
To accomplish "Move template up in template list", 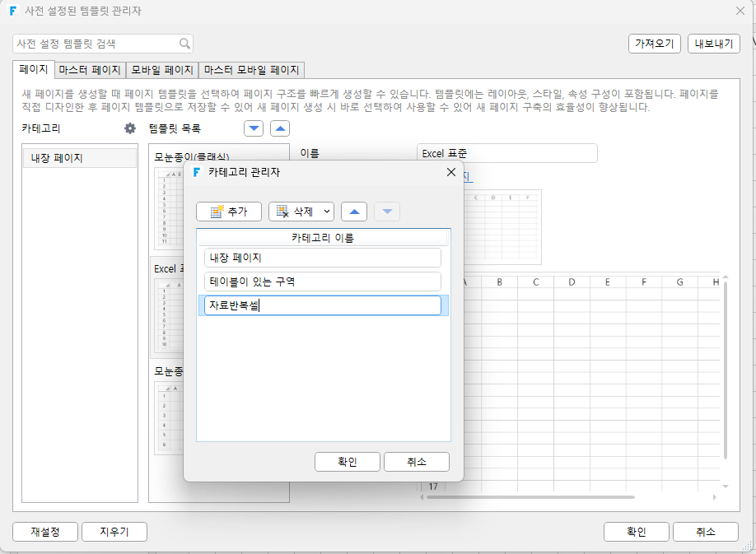I will click(280, 128).
